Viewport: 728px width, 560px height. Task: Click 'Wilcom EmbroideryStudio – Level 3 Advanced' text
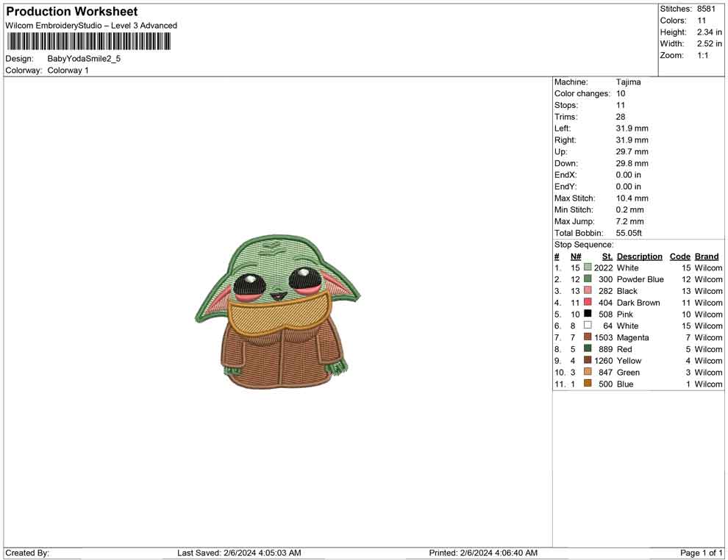[x=91, y=26]
